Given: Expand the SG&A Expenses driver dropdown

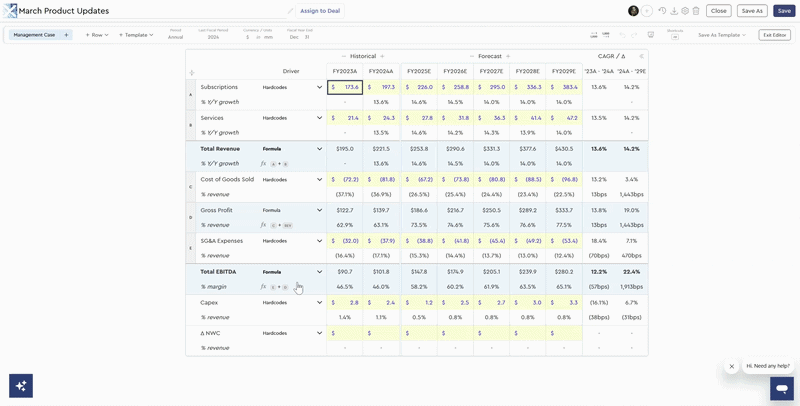Looking at the screenshot, I should [319, 241].
